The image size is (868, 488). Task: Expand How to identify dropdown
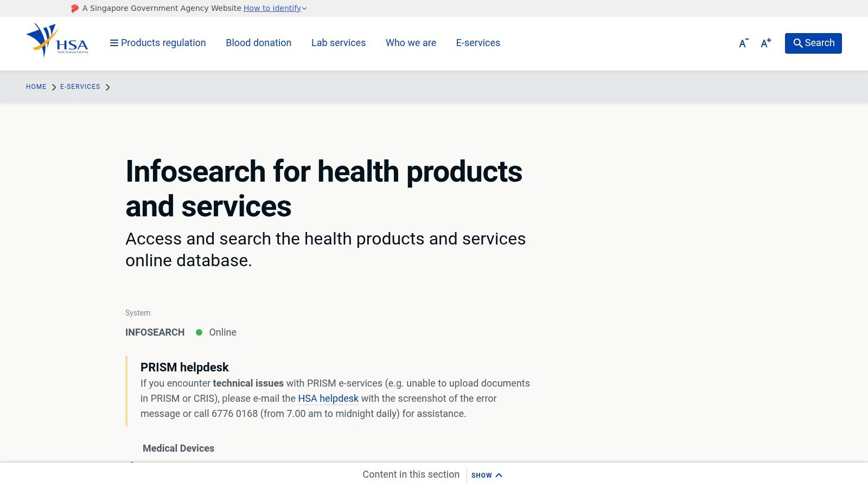tap(275, 8)
